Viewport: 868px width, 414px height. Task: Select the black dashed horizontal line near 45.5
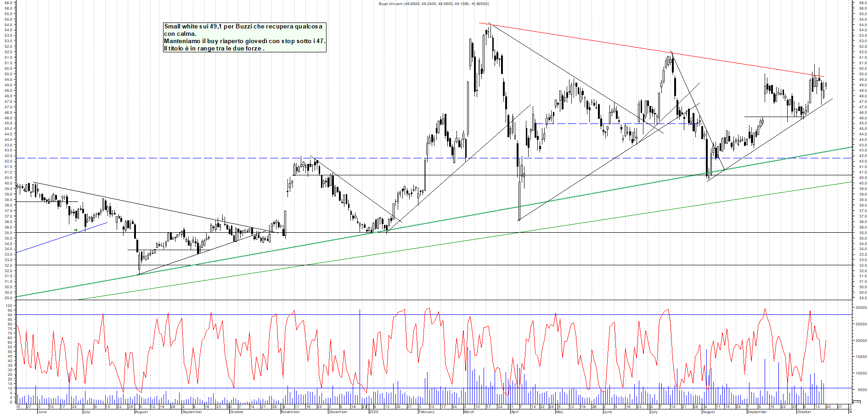coord(574,123)
